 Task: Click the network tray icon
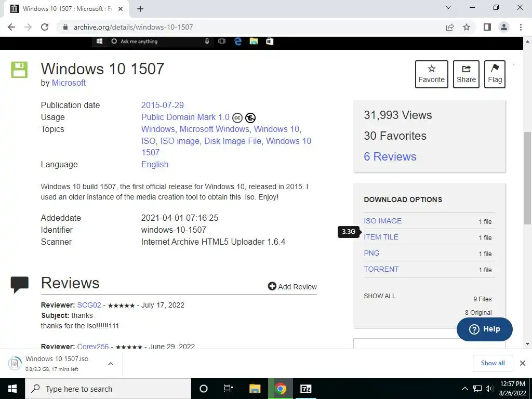click(477, 389)
